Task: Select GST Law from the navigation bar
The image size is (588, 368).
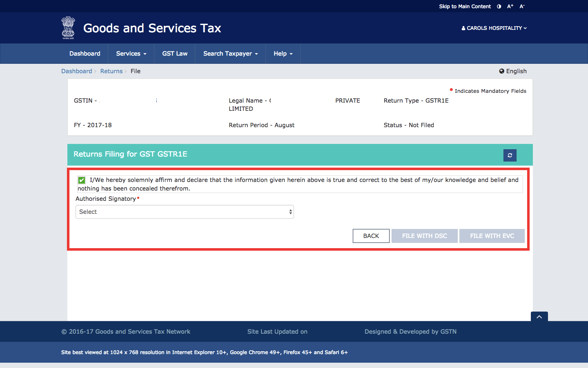Action: (x=174, y=54)
